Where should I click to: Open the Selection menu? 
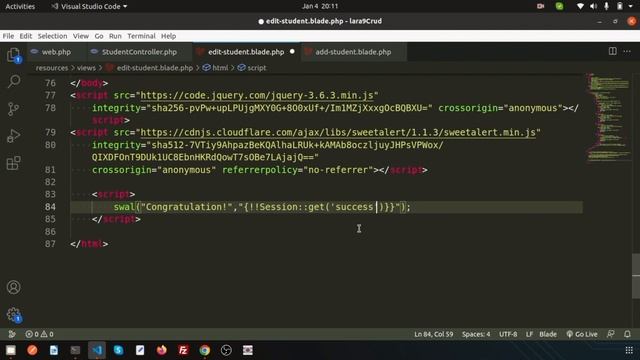(x=52, y=36)
